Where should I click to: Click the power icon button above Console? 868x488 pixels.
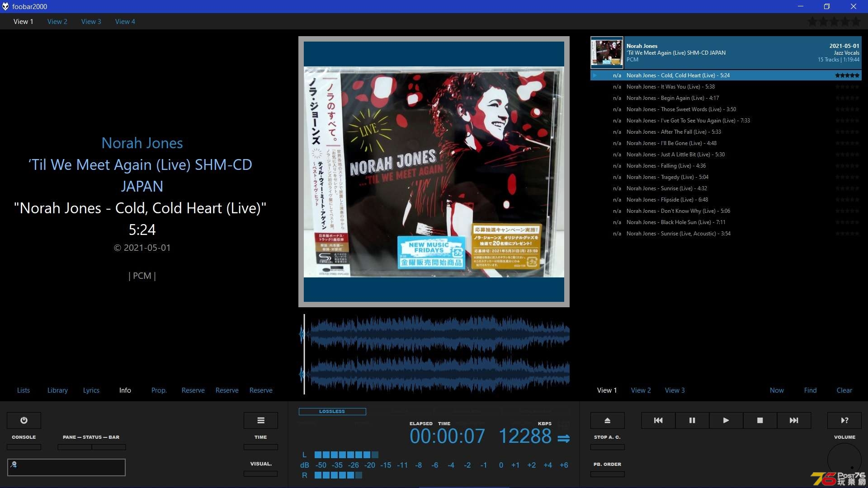[x=24, y=420]
